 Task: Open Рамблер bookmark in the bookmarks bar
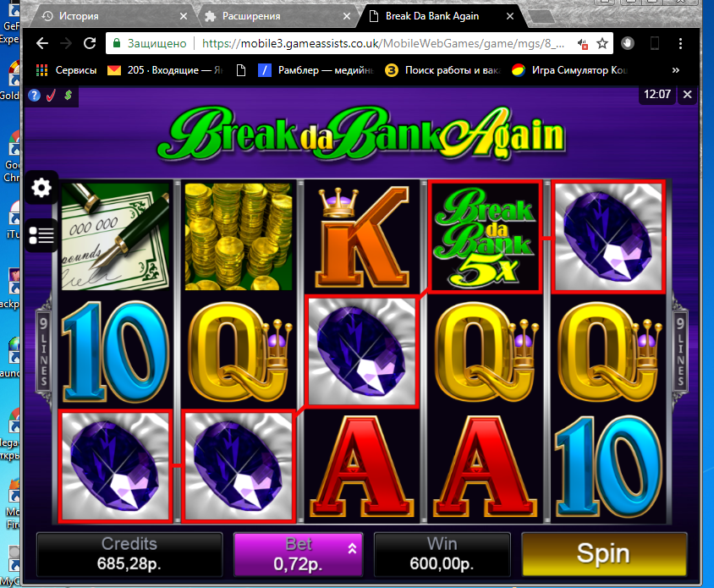click(316, 70)
